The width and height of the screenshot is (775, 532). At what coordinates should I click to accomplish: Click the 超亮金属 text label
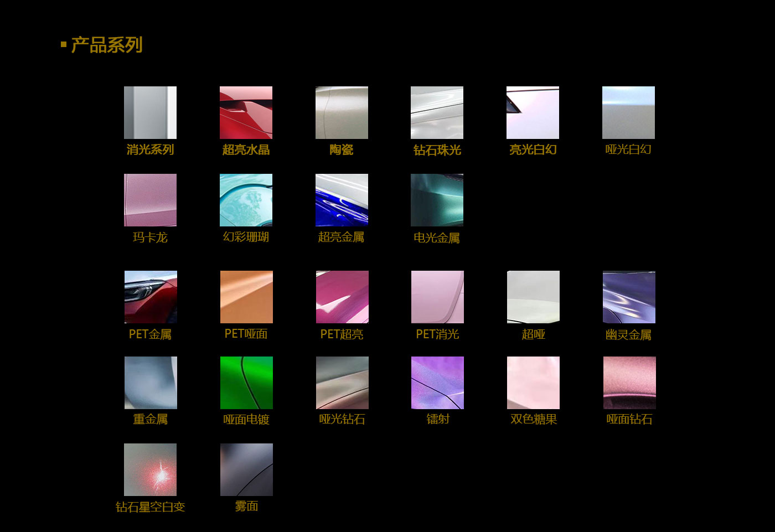pos(342,237)
